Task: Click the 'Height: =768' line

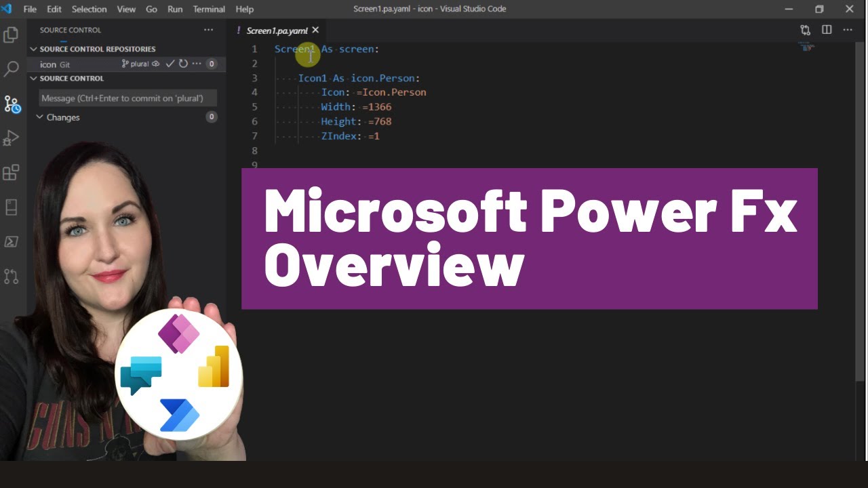Action: click(356, 121)
